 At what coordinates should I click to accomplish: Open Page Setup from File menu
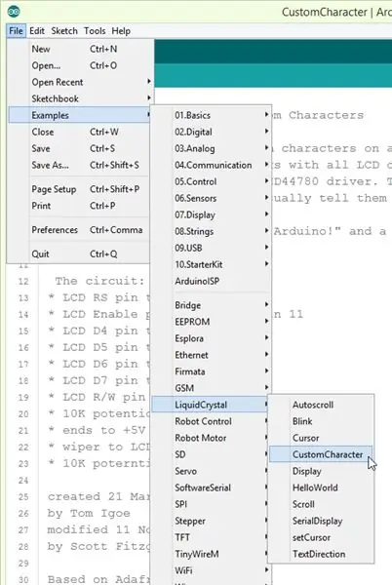tap(80, 189)
